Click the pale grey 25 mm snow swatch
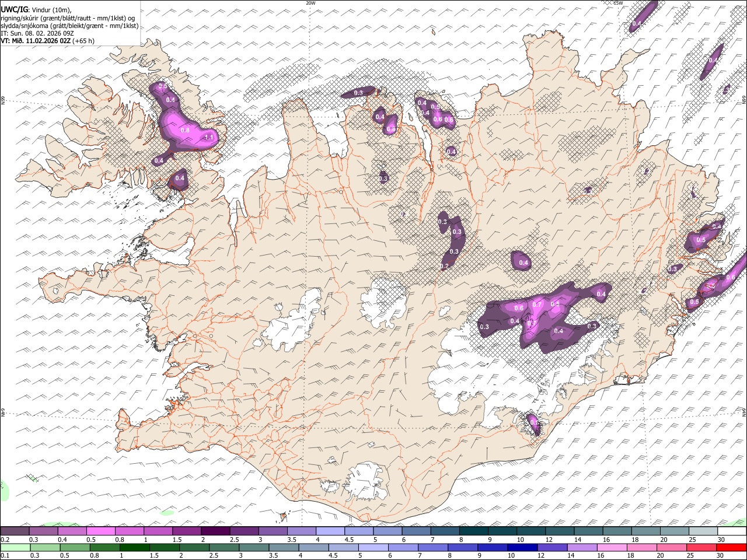This screenshot has height=560, width=747. (703, 531)
